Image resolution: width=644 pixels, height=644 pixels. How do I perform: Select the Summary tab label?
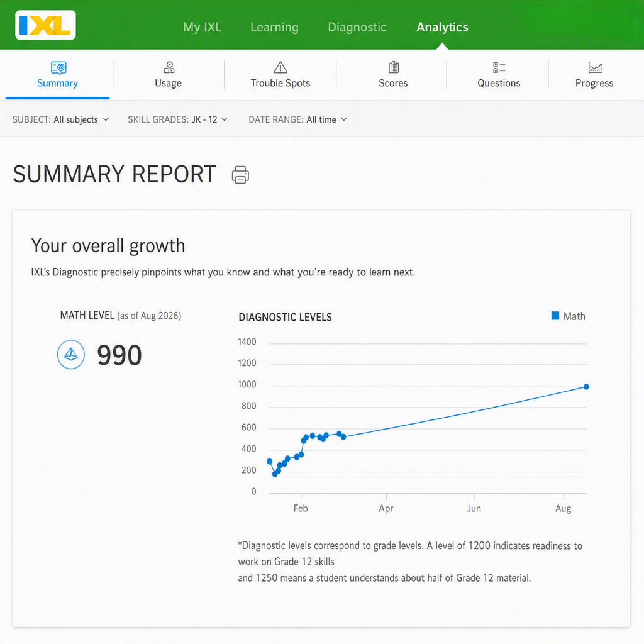[57, 83]
